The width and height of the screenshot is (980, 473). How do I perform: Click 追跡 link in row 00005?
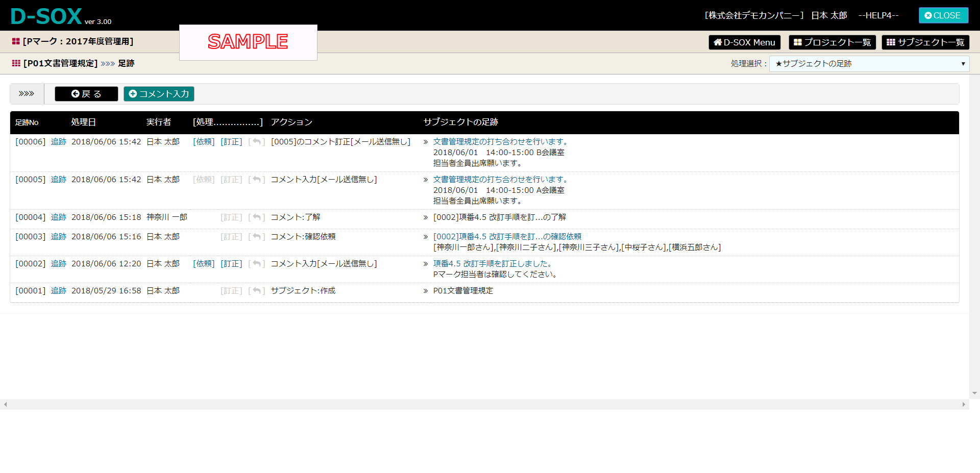pos(59,180)
